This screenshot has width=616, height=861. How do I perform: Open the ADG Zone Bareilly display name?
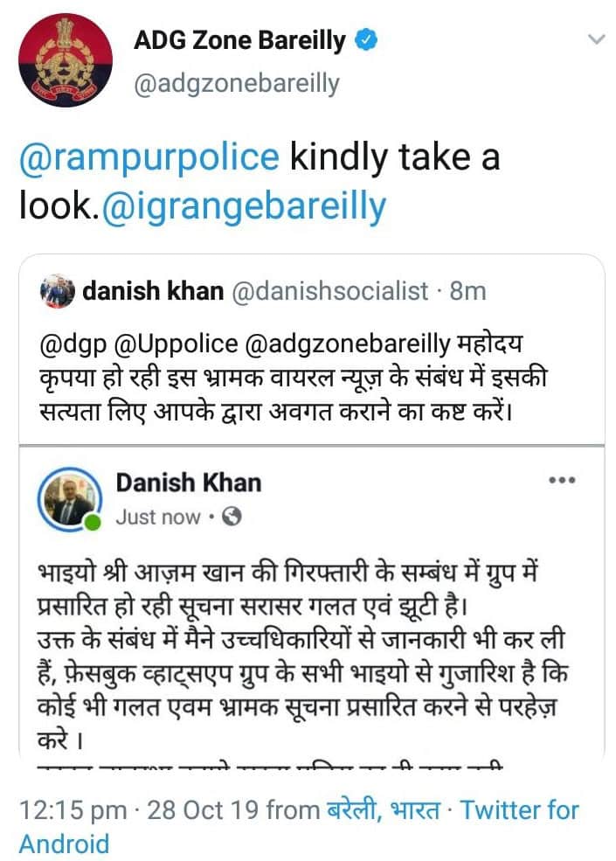tap(240, 40)
